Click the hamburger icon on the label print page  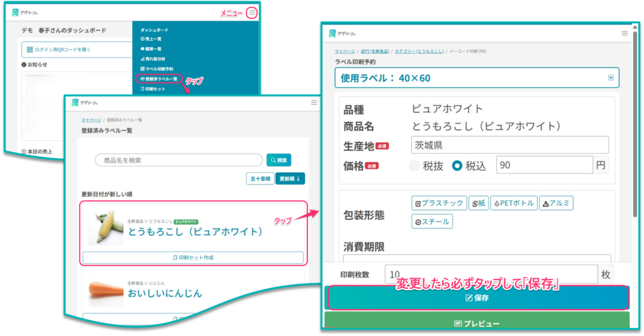(x=624, y=33)
